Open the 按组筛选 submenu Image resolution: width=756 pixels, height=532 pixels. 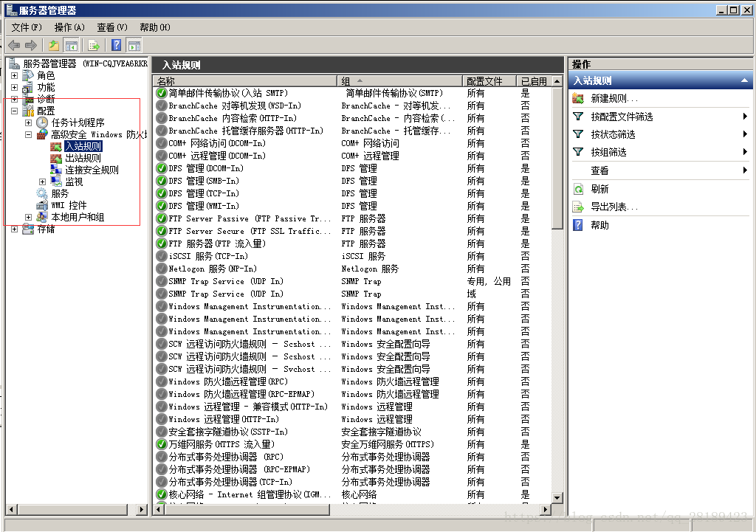point(745,152)
